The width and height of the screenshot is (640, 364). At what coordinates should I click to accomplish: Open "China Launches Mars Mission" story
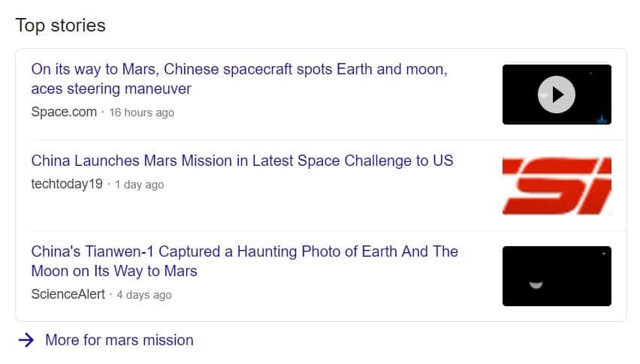[x=242, y=161]
